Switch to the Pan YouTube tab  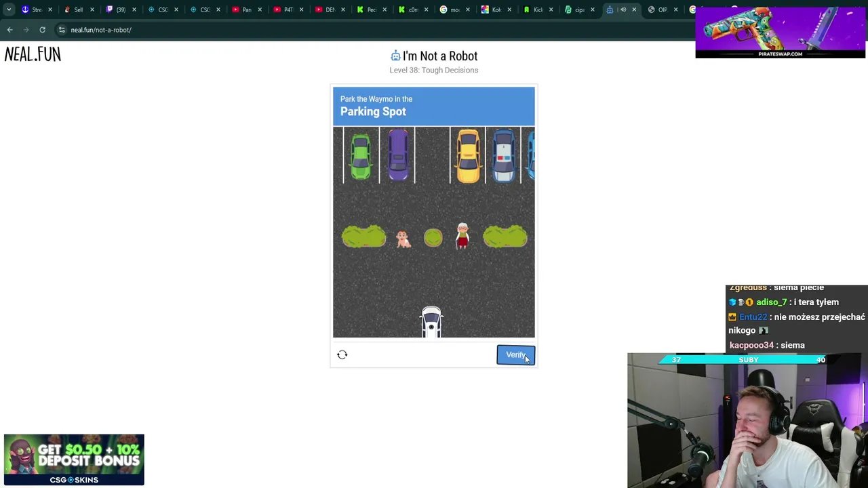click(x=248, y=9)
